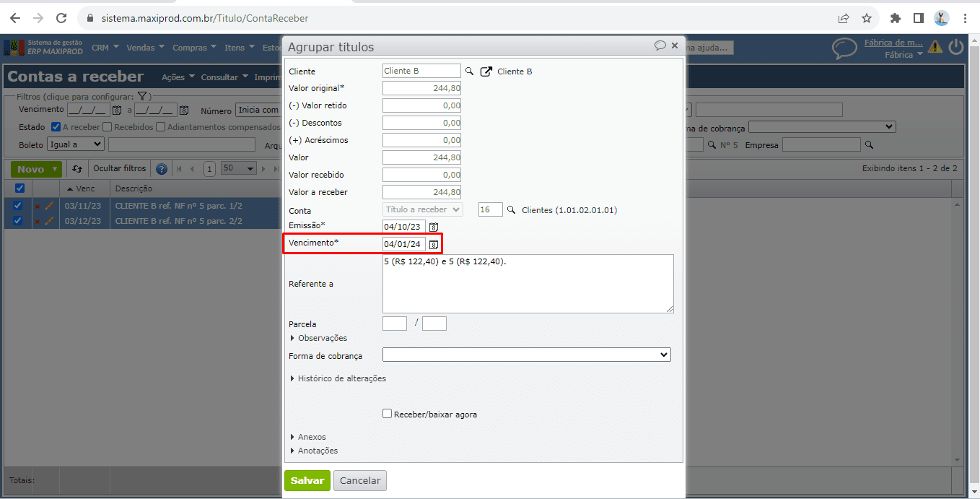The image size is (980, 499).
Task: Toggle Adiantamentos compensados checkbox
Action: click(160, 127)
